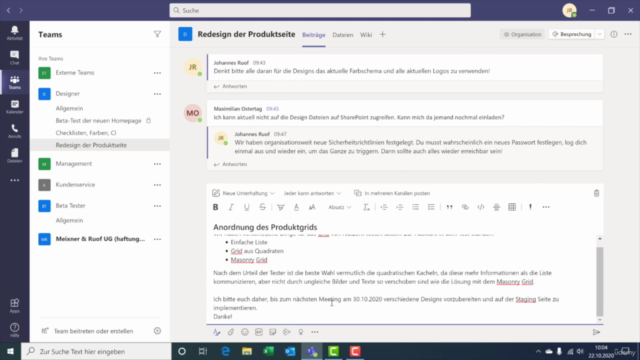Start a Besprechung meeting
The height and width of the screenshot is (360, 640).
point(572,34)
